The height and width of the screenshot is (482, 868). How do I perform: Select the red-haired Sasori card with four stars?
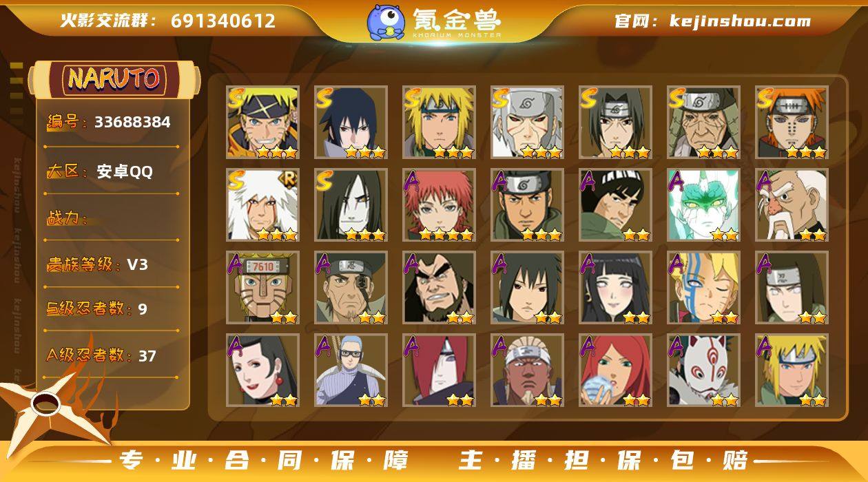[x=440, y=205]
